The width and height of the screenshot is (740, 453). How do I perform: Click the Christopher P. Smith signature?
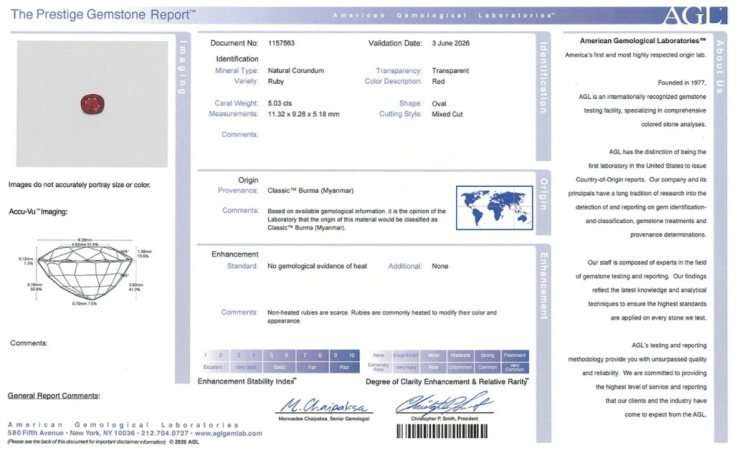(x=444, y=403)
